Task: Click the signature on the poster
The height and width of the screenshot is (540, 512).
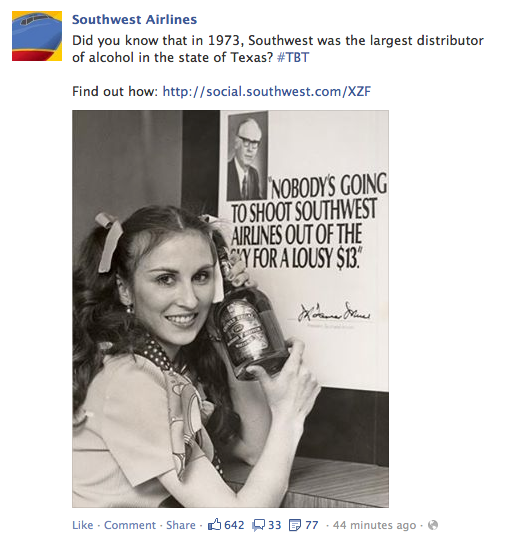Action: pyautogui.click(x=334, y=313)
